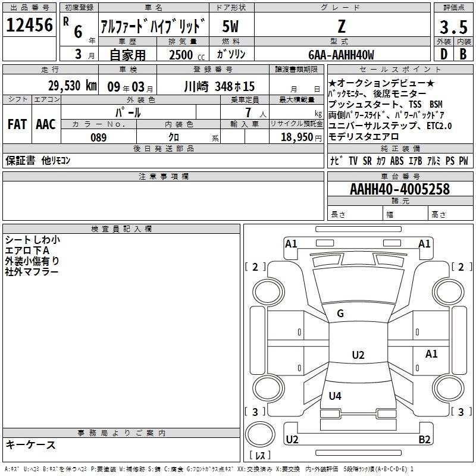Viewport: 476px width, 476px height.
Task: Click the U4 mark on the rear window
Action: [335, 396]
